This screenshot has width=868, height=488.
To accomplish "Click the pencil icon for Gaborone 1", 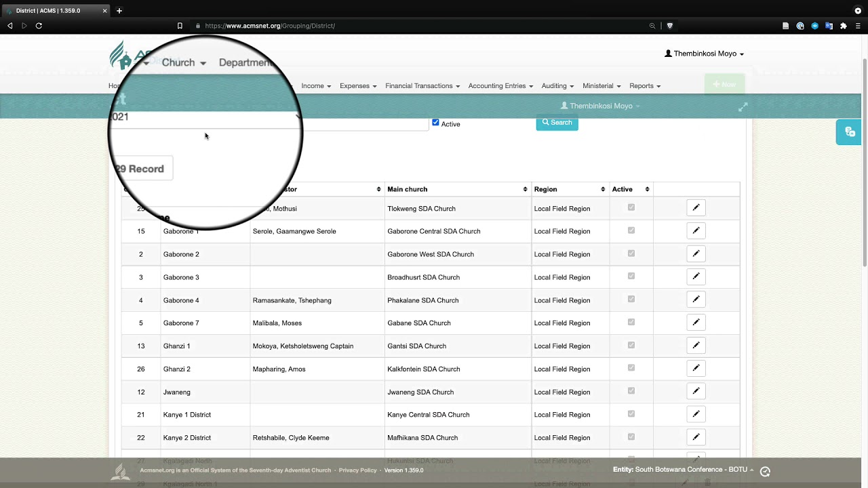I will tap(696, 231).
